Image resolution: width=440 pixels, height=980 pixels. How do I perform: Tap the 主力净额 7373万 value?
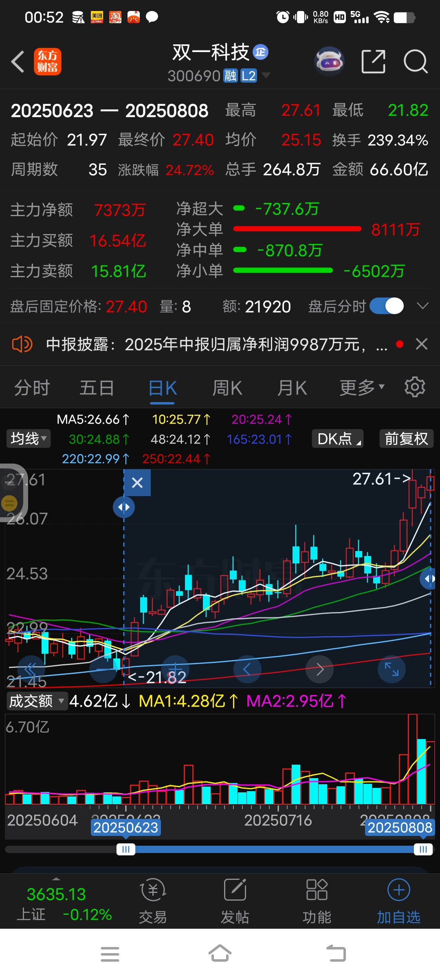pos(120,210)
